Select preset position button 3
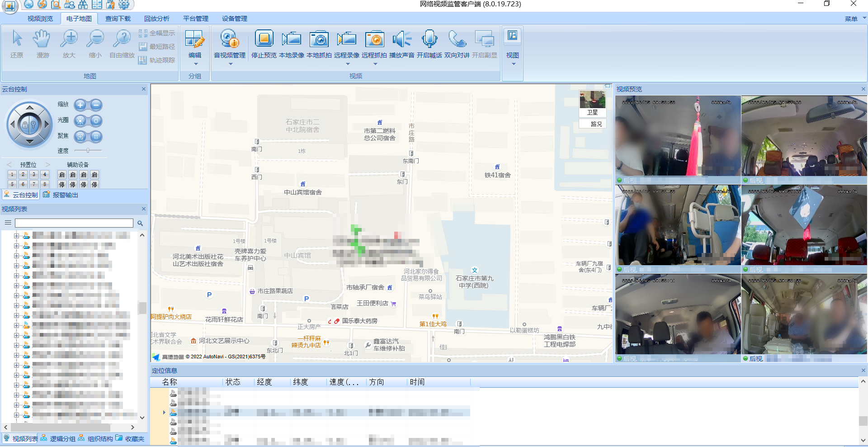This screenshot has width=868, height=447. coord(33,175)
